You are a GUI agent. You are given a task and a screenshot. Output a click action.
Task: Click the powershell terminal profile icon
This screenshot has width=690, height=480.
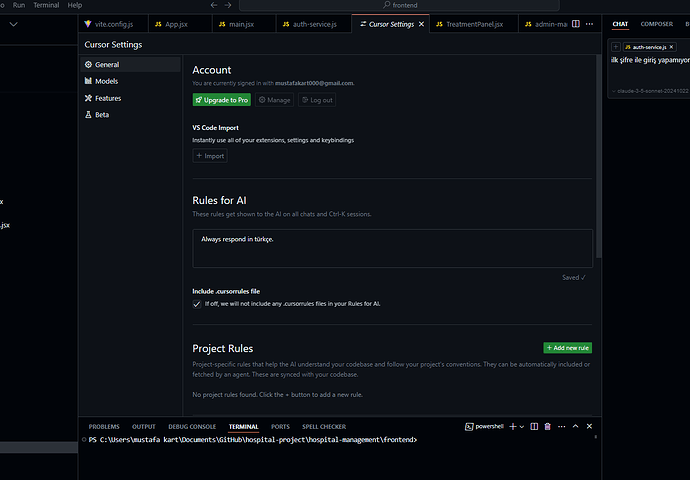point(469,426)
